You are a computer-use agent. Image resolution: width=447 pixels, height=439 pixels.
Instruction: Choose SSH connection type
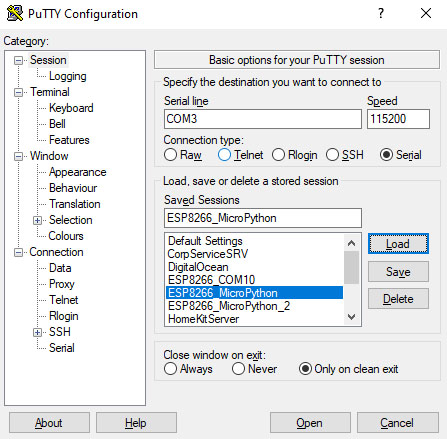[332, 155]
